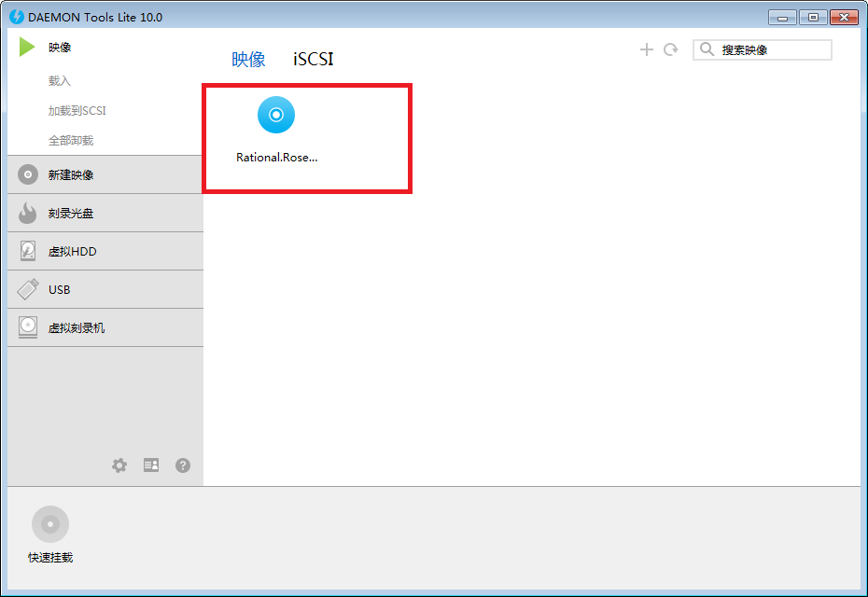This screenshot has height=597, width=868.
Task: Minimize the DAEMON Tools window
Action: click(782, 18)
